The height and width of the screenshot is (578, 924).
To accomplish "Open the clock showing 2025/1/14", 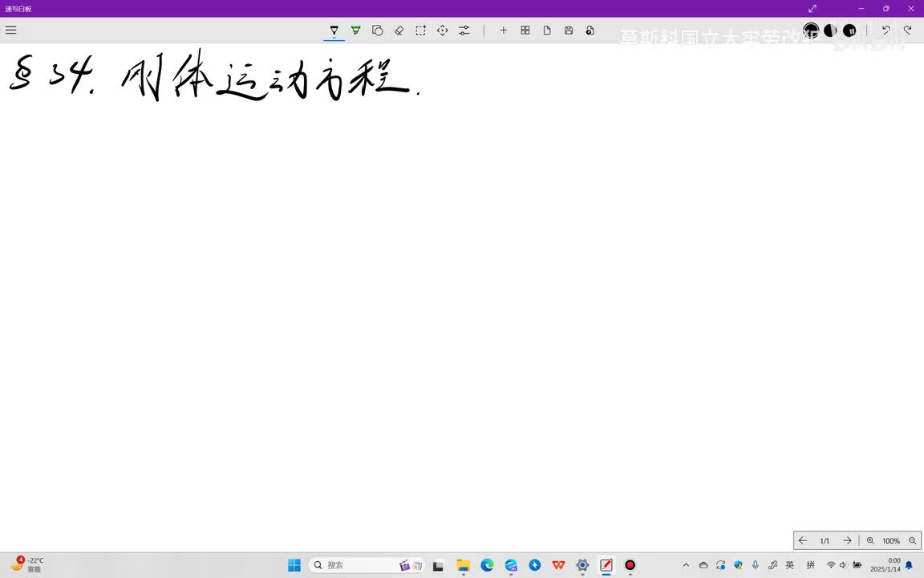I will 885,565.
